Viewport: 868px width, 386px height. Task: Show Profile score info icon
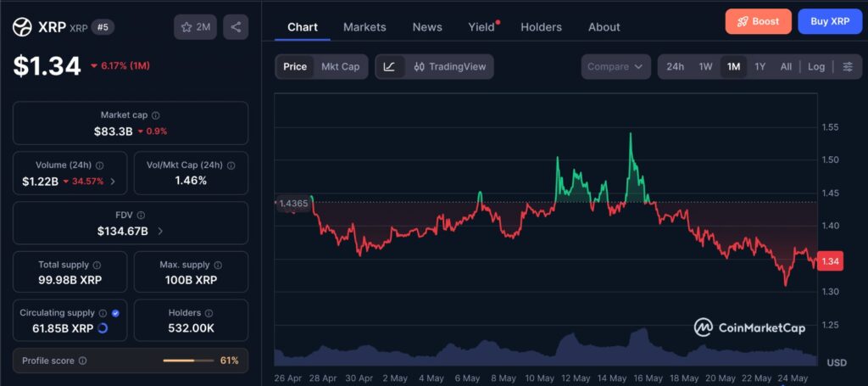point(82,361)
